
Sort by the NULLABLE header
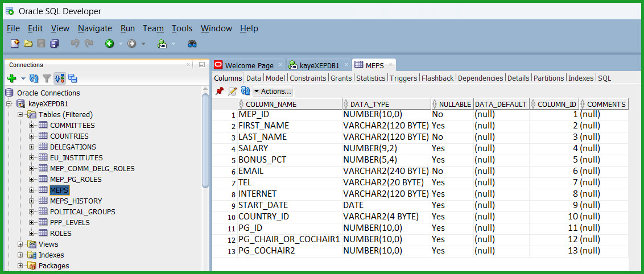click(452, 104)
